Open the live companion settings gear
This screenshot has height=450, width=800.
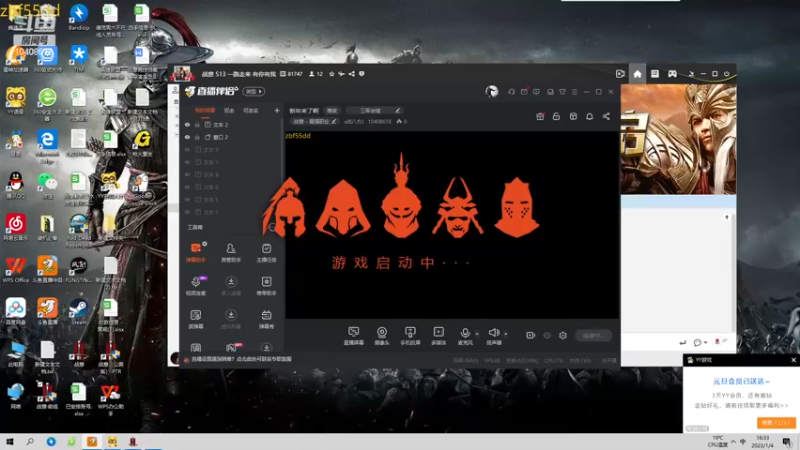pos(563,335)
